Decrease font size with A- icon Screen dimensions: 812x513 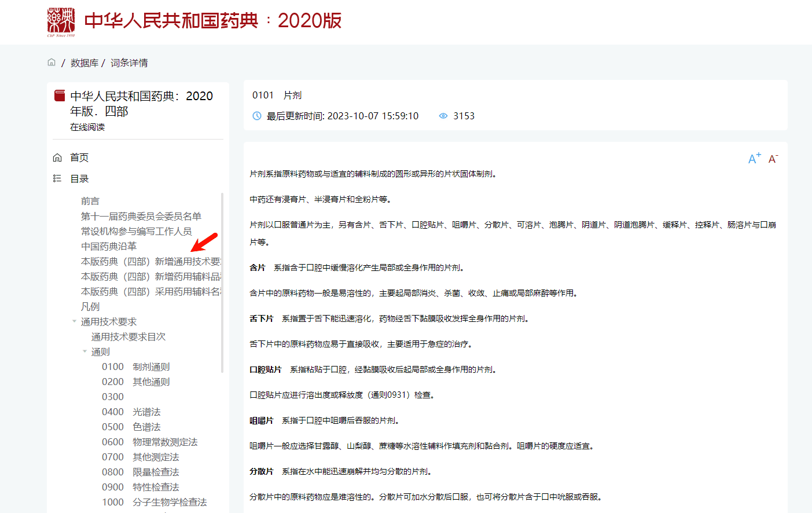[x=773, y=159]
